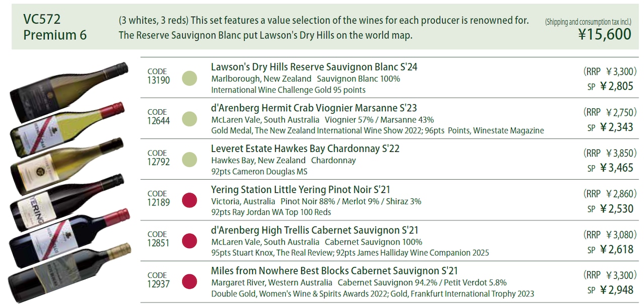
Task: Click the ¥15,600 set price
Action: (x=604, y=34)
